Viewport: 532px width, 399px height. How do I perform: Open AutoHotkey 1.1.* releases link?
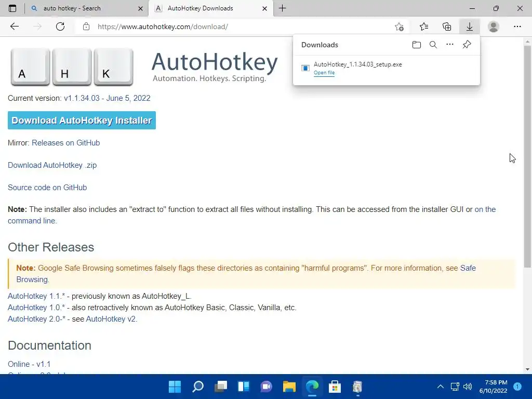(x=36, y=296)
